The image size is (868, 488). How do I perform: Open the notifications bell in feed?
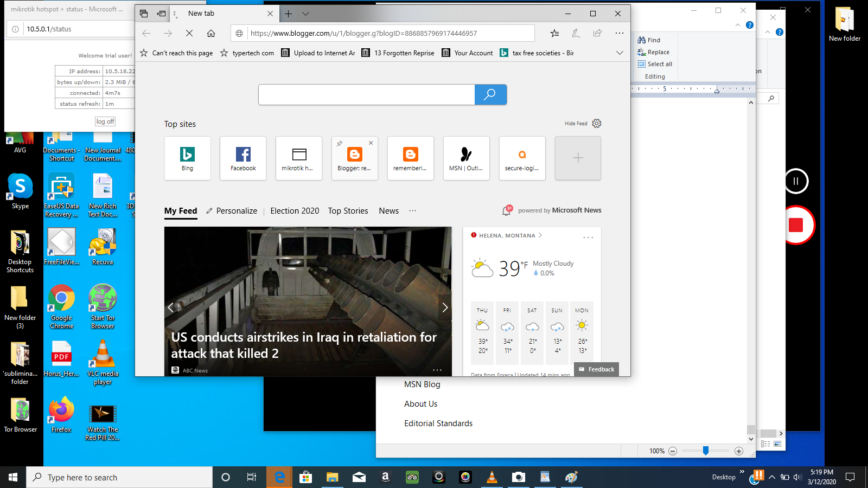pyautogui.click(x=507, y=210)
